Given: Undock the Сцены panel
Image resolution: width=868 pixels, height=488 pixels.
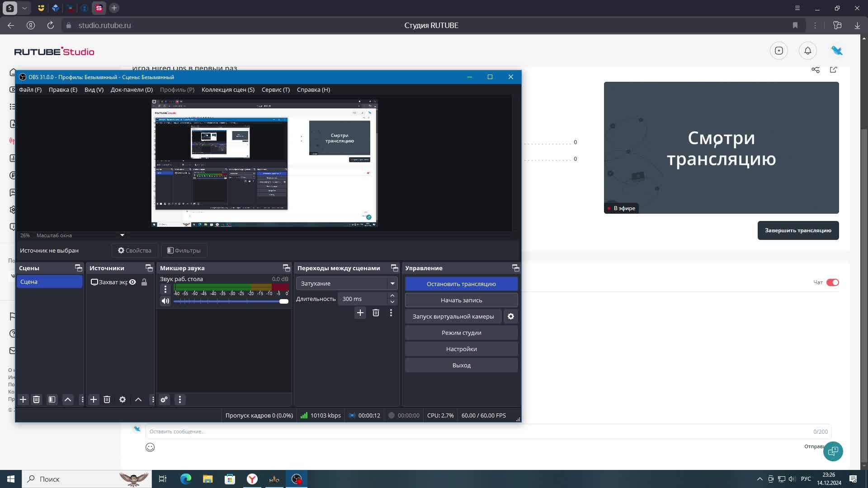Looking at the screenshot, I should pyautogui.click(x=79, y=268).
